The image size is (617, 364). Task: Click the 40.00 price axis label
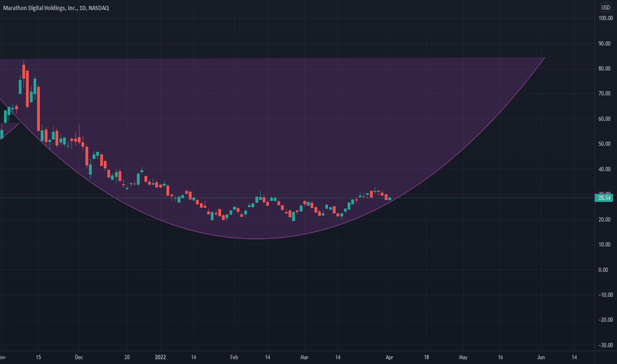point(605,169)
